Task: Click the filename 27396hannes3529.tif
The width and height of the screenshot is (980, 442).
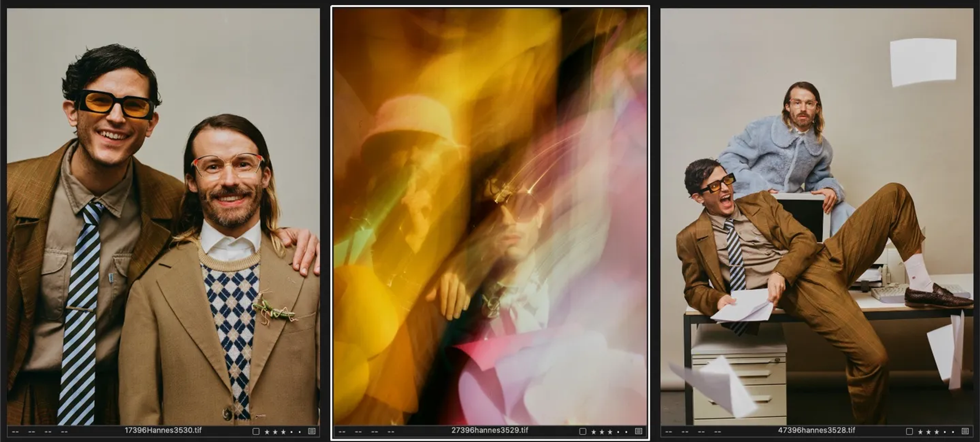Action: click(490, 430)
